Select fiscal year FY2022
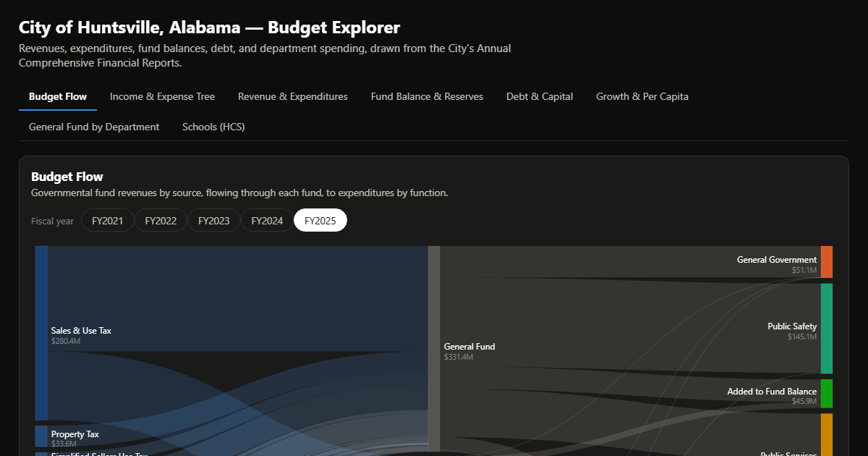Viewport: 868px width, 456px height. pyautogui.click(x=161, y=221)
